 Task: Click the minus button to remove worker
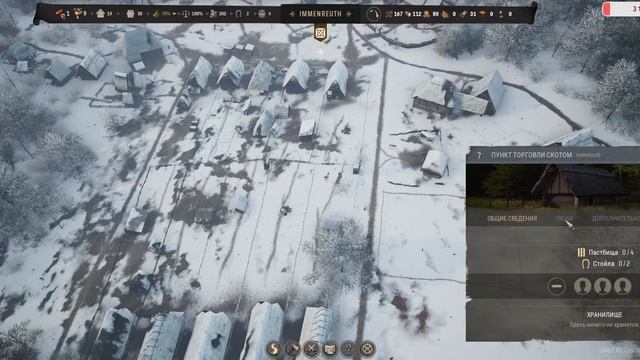coord(556,286)
